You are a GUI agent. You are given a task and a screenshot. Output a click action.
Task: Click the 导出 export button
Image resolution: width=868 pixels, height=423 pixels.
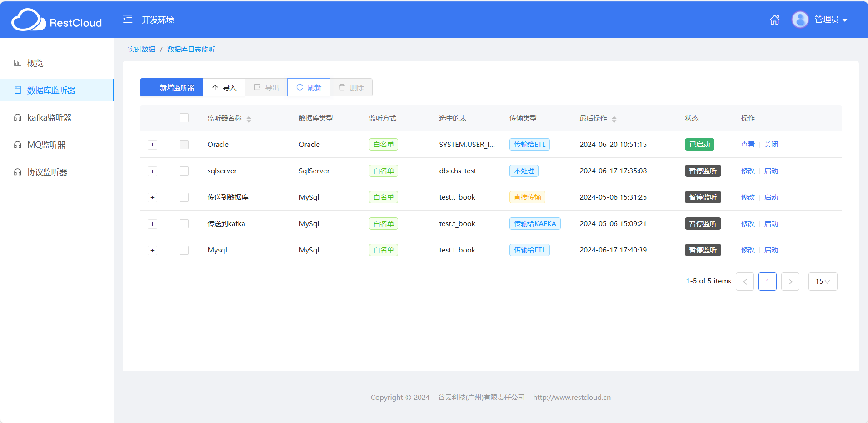(x=266, y=87)
